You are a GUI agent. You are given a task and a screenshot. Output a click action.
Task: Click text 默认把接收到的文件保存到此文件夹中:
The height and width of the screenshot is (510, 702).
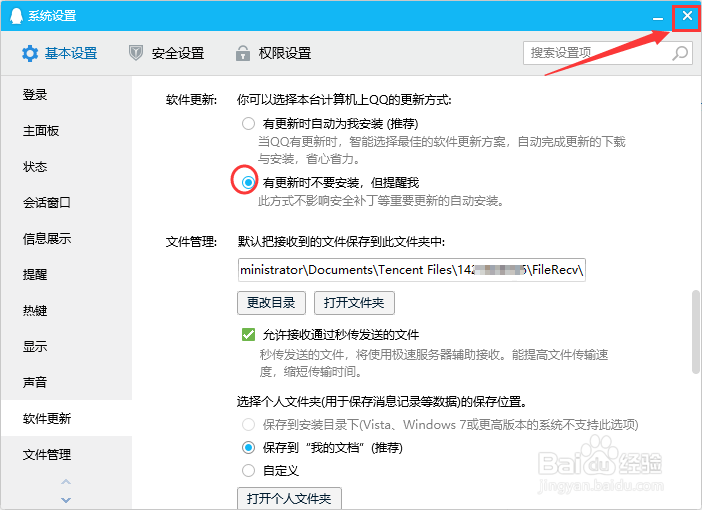(x=341, y=242)
